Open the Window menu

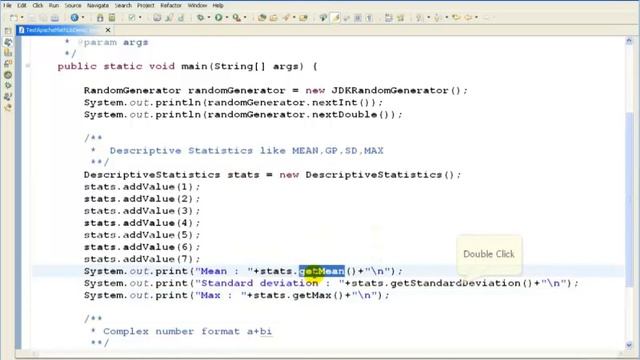pyautogui.click(x=197, y=5)
